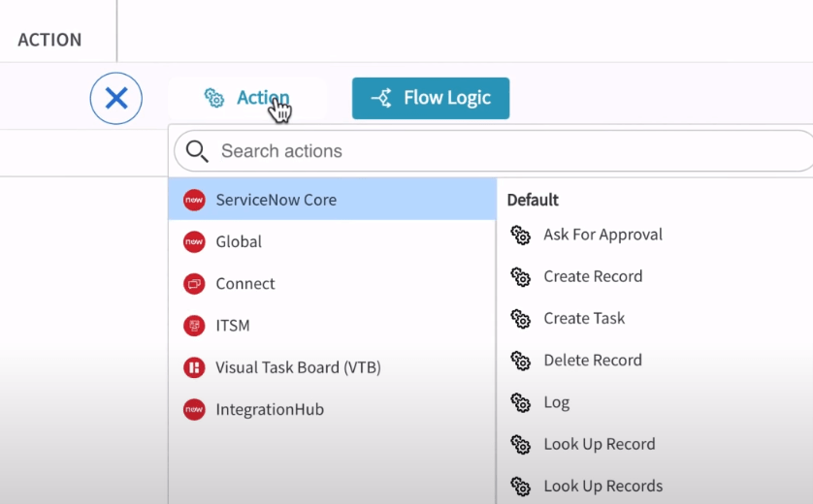
Task: Click gear icon beside Look Up Records
Action: 521,487
